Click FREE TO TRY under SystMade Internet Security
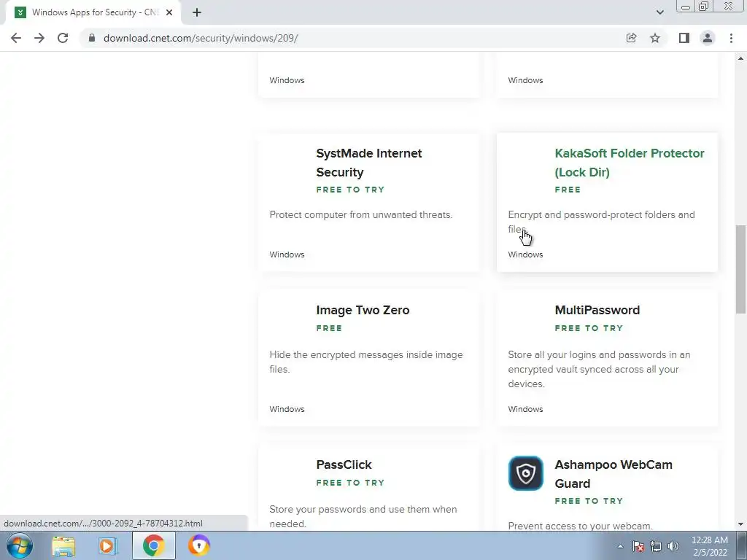The height and width of the screenshot is (560, 747). pos(350,190)
